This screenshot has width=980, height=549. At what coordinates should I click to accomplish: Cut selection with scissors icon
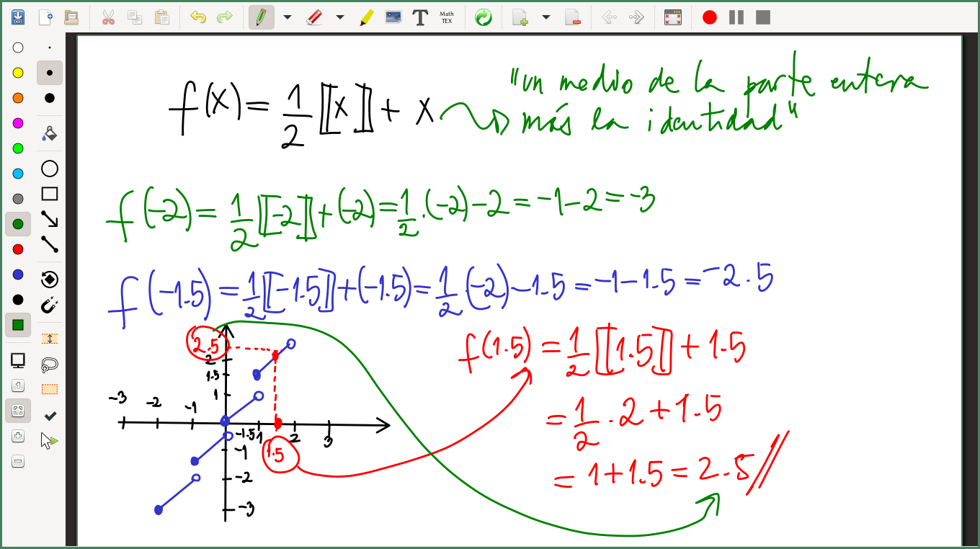[x=108, y=17]
